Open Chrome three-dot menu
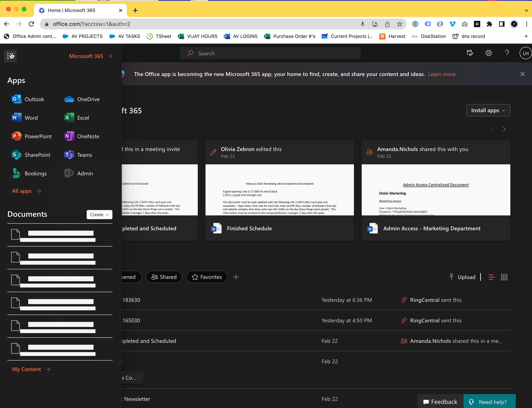 tap(526, 24)
